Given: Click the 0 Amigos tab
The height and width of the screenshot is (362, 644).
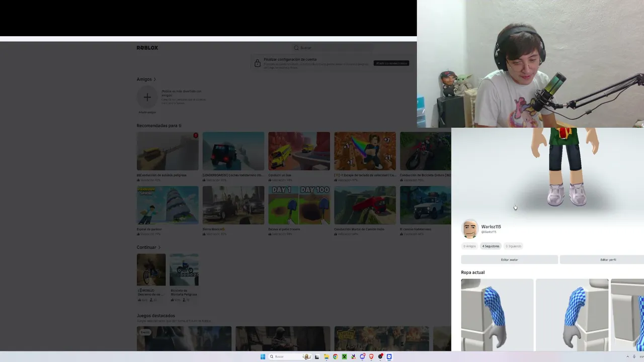Looking at the screenshot, I should tap(469, 246).
